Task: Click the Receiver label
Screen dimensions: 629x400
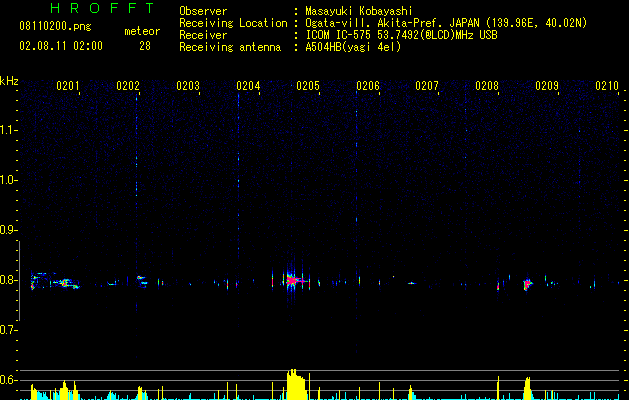Action: click(x=203, y=35)
